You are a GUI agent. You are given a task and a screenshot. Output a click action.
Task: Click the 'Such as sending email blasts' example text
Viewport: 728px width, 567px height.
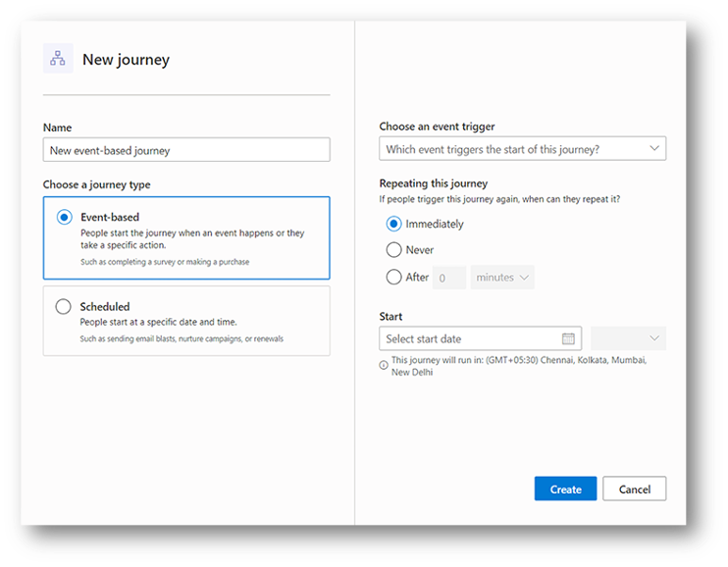(x=182, y=339)
